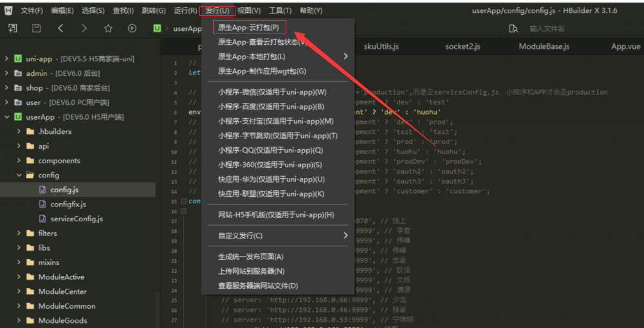This screenshot has width=644, height=328.
Task: Toggle the code fold marker on line 16
Action: (x=183, y=211)
